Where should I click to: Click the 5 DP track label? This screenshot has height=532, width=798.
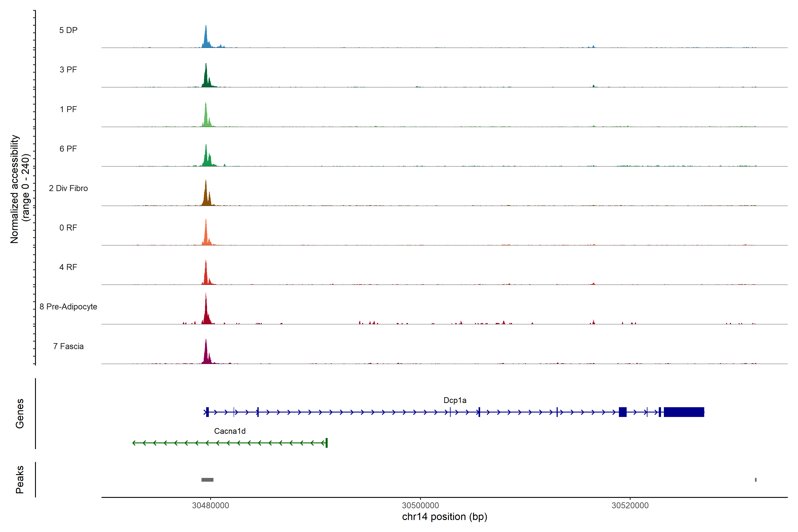click(68, 30)
